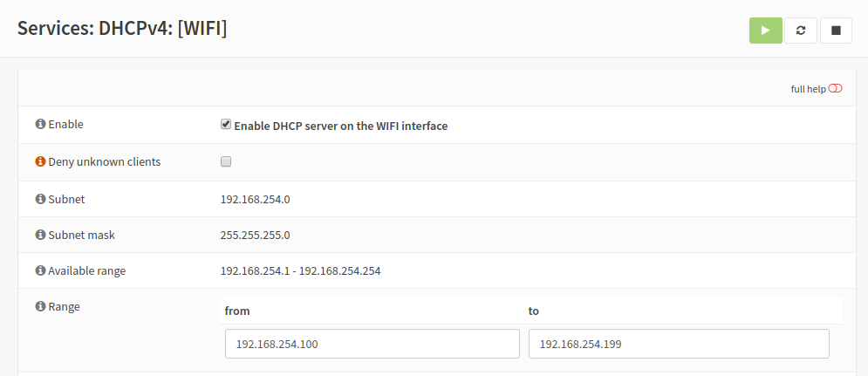Click the info icon next to Range

tap(40, 306)
